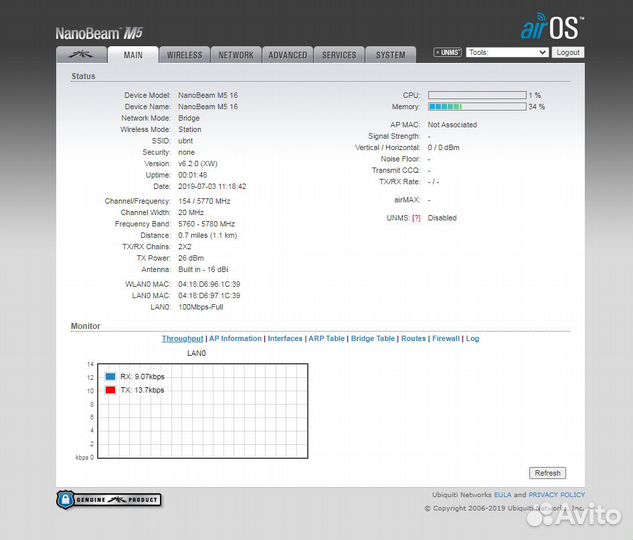Switch to the MAIN tab
Image resolution: width=633 pixels, height=540 pixels.
[x=133, y=55]
